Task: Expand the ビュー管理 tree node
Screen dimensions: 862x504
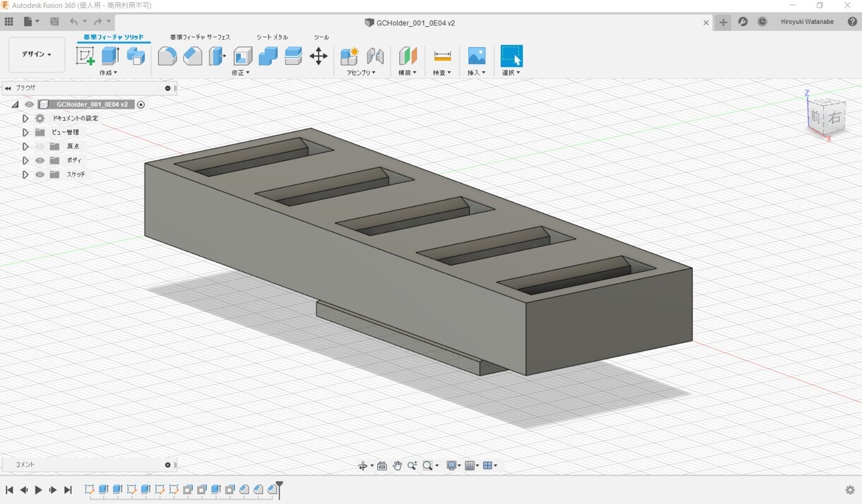Action: pos(25,133)
